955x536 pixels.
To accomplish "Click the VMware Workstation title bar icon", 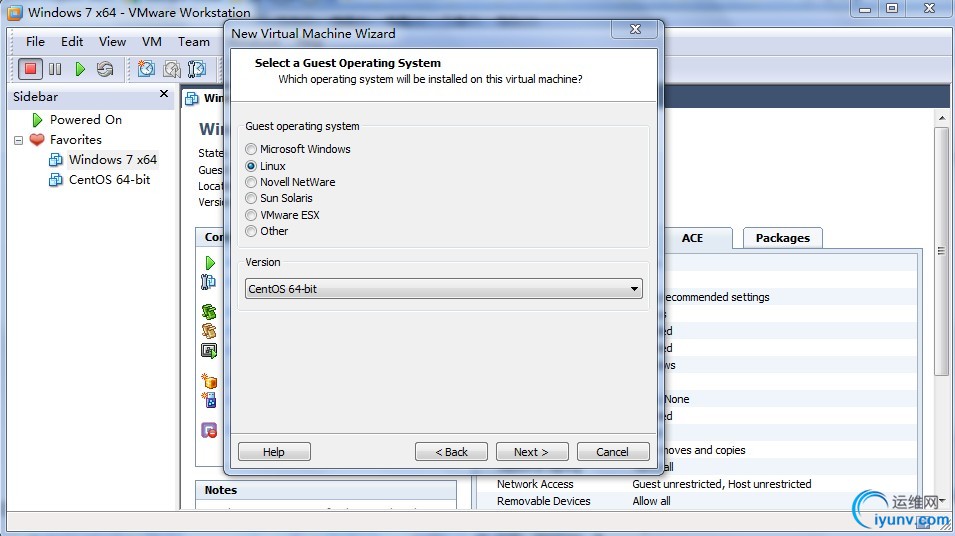I will click(x=15, y=12).
